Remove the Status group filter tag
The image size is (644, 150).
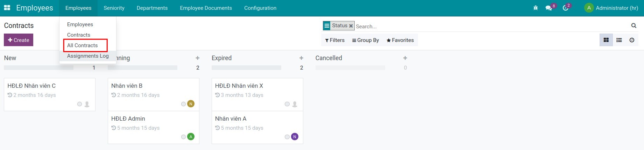tap(351, 26)
